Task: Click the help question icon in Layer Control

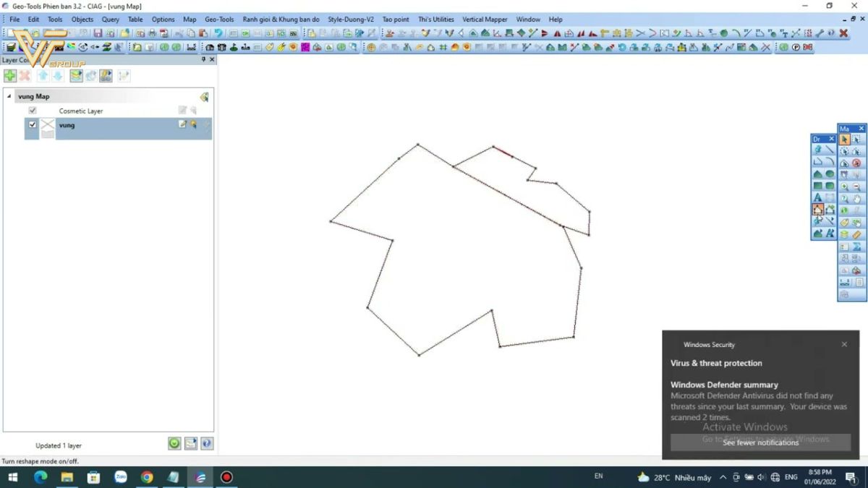Action: click(207, 443)
